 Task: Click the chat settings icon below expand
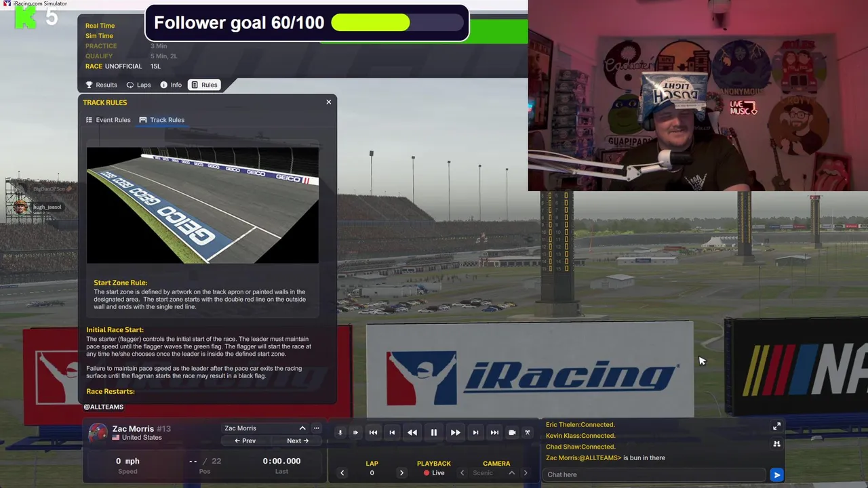(x=776, y=444)
